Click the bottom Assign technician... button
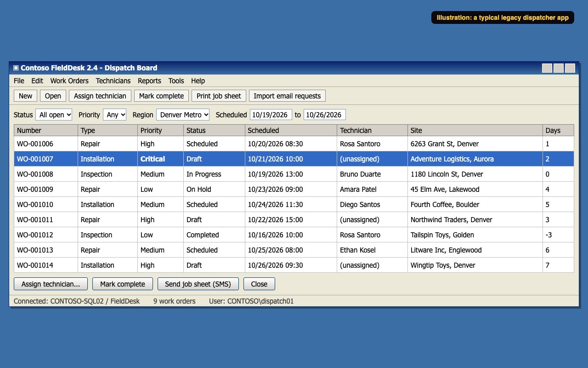Screen dimensions: 588x368 click(51, 284)
